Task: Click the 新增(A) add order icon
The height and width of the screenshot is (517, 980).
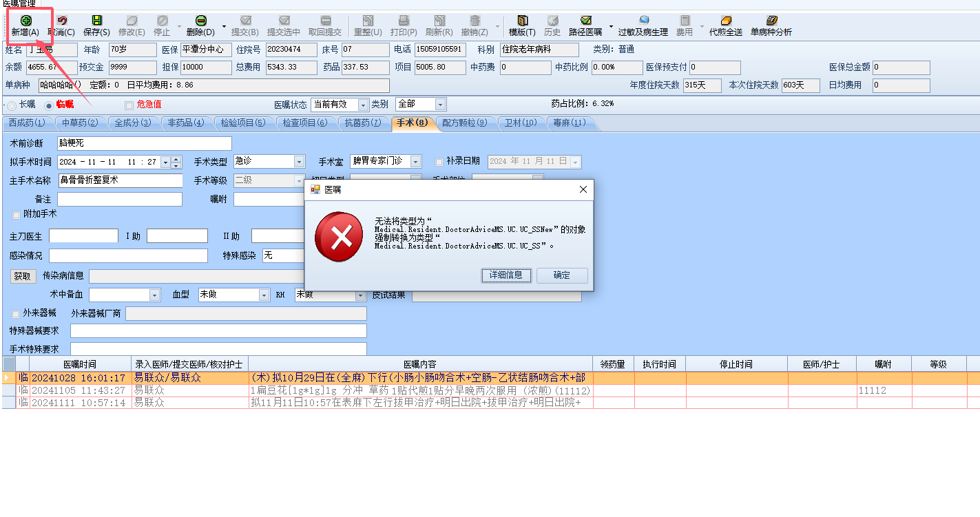Action: 25,21
